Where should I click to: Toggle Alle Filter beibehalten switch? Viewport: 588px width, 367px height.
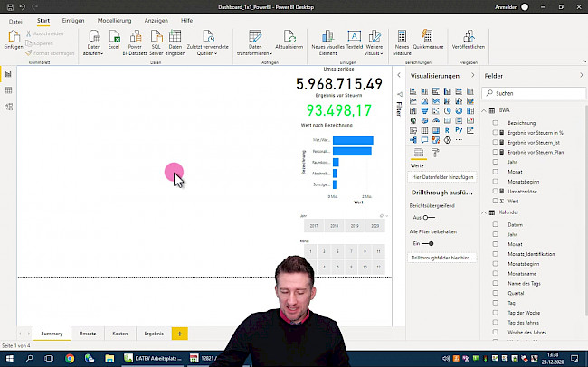point(428,243)
